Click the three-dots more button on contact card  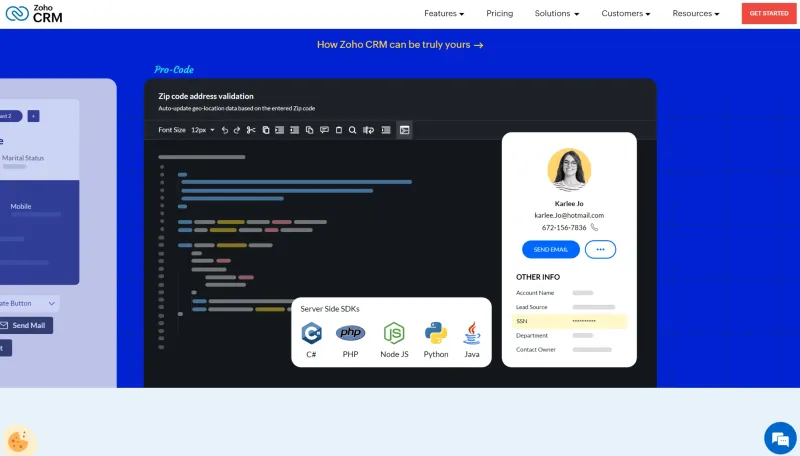pyautogui.click(x=600, y=249)
